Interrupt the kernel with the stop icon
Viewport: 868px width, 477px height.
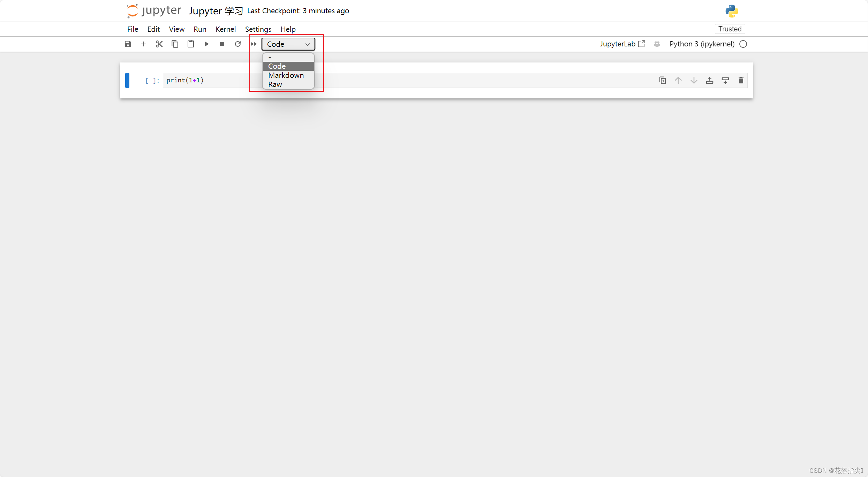(x=222, y=44)
